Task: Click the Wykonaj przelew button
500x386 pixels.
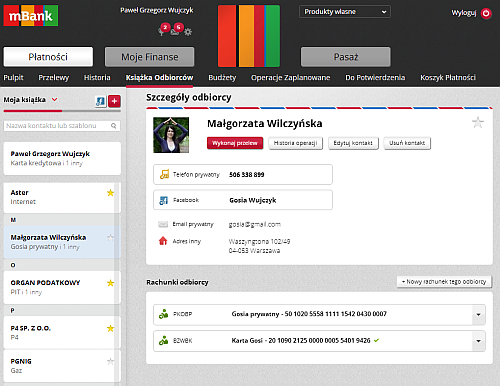Action: [235, 143]
